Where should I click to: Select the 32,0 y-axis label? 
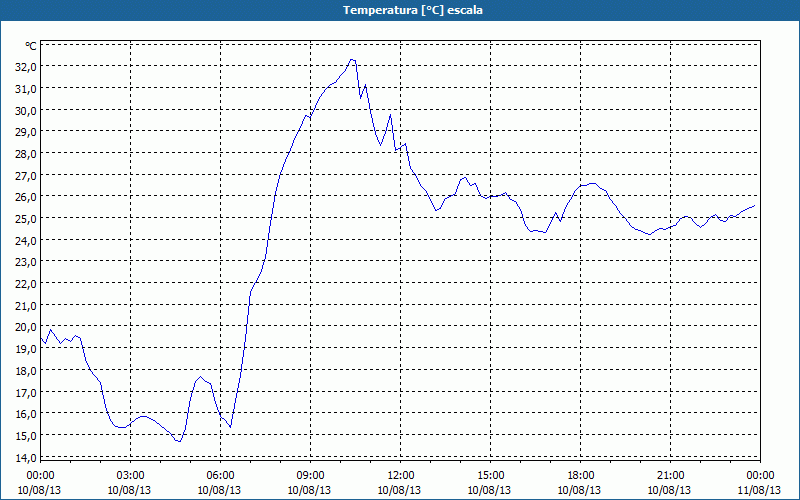click(27, 67)
